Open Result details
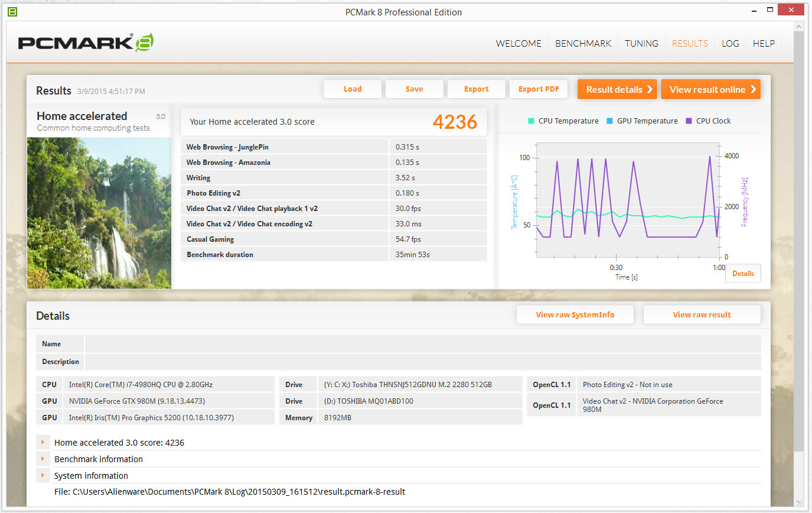Viewport: 812px width, 513px height. pos(618,89)
